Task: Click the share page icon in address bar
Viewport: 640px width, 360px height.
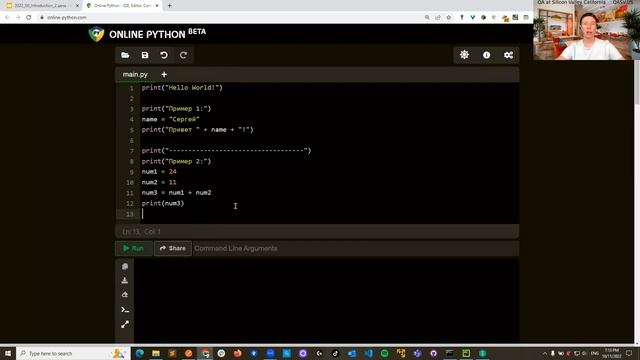Action: [438, 18]
